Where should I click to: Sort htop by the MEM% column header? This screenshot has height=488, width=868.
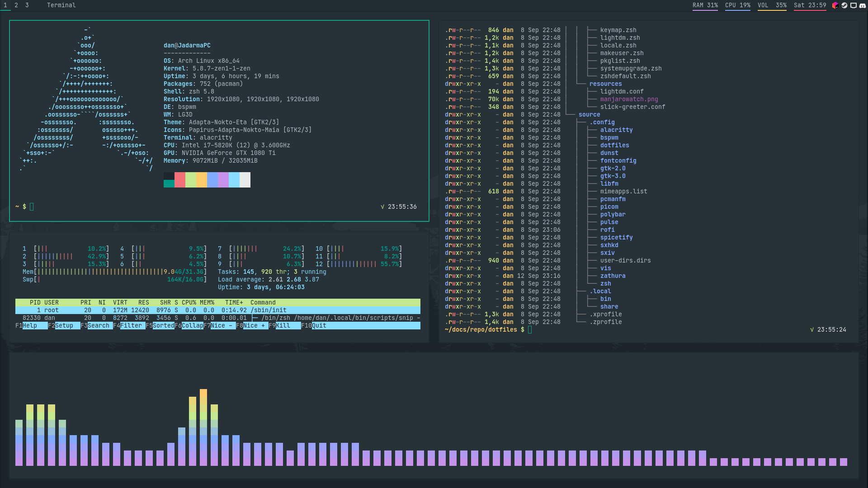[x=207, y=303]
